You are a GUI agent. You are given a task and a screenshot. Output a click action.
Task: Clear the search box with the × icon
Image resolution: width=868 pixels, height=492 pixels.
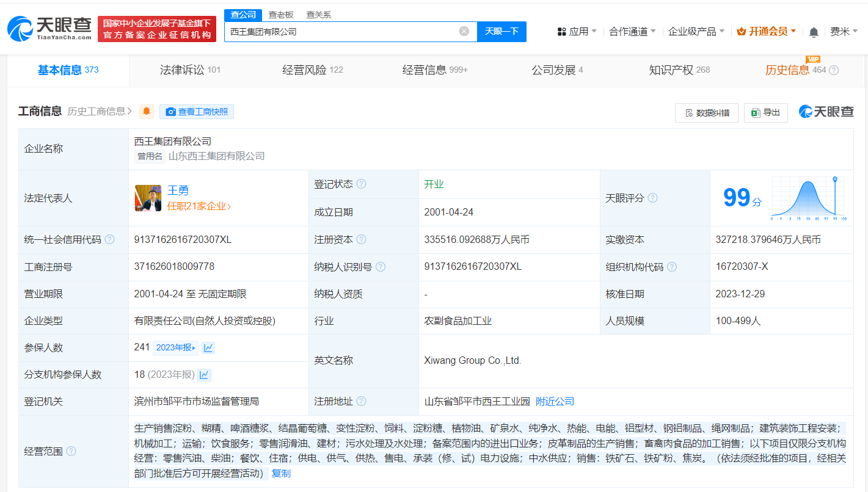tap(464, 31)
